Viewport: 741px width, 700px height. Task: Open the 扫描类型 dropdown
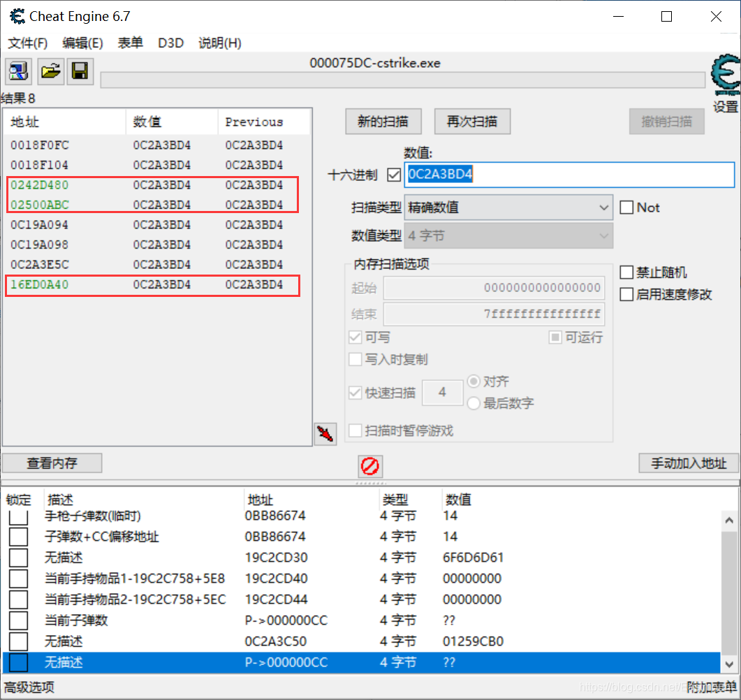point(508,207)
